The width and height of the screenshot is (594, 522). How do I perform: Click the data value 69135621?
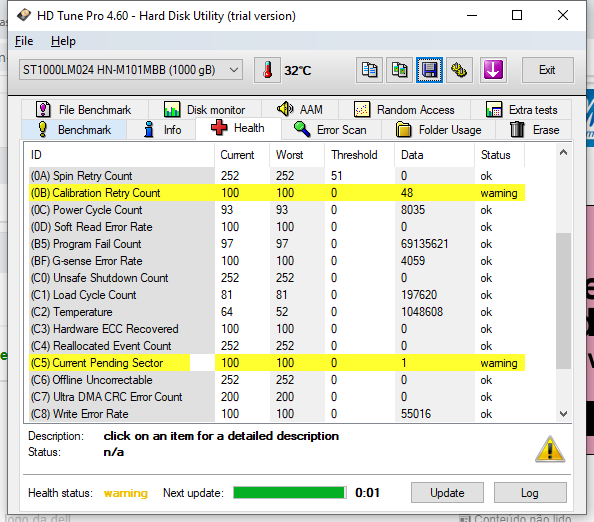424,244
